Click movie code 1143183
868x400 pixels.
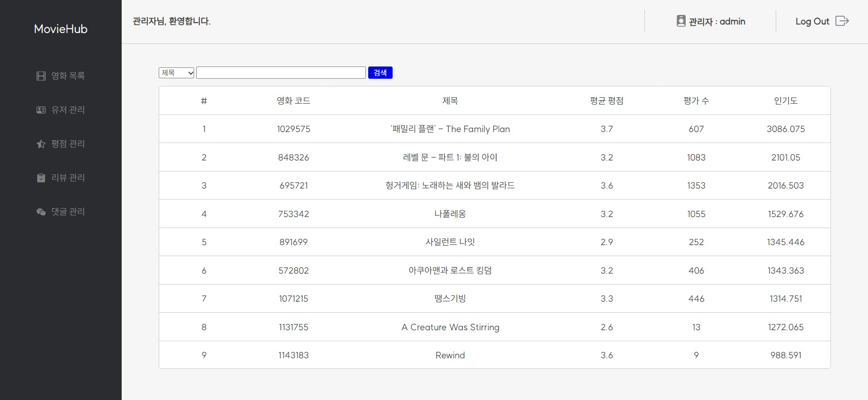point(294,355)
